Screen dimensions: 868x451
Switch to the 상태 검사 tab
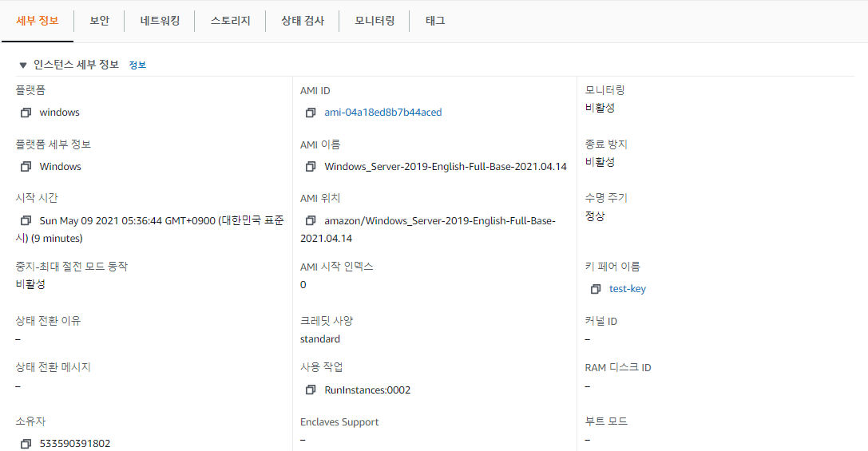(x=303, y=21)
